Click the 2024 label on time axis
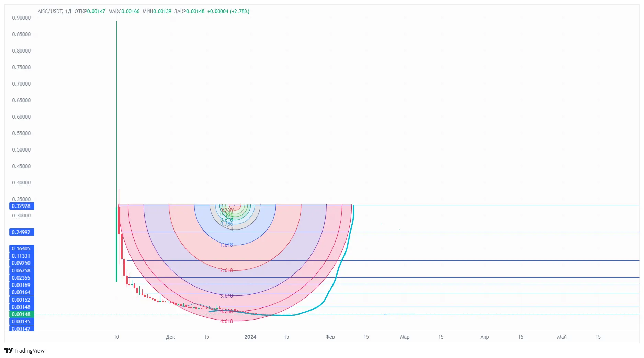Image resolution: width=644 pixels, height=358 pixels. point(250,337)
